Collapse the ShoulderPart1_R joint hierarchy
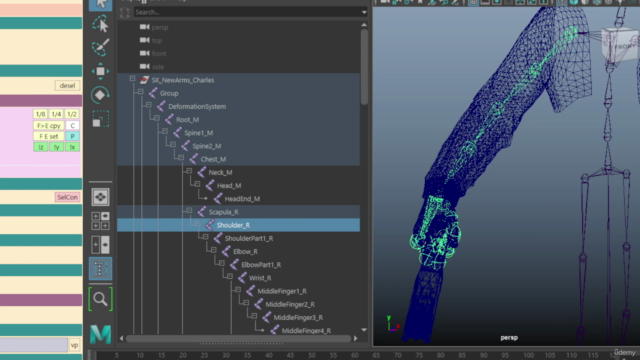The width and height of the screenshot is (640, 360). coord(205,237)
